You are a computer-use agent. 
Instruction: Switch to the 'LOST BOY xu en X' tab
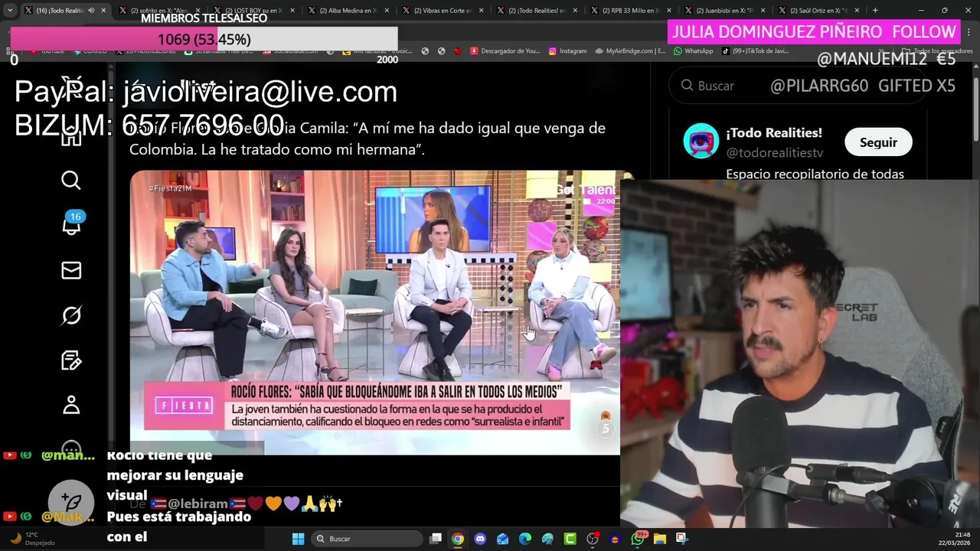click(253, 11)
